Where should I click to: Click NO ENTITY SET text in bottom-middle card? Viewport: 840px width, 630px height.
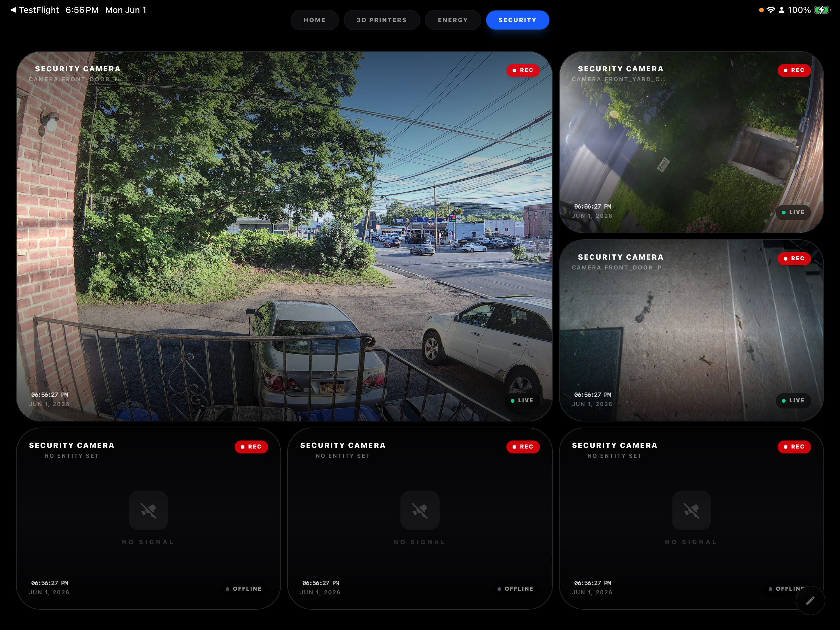(343, 456)
